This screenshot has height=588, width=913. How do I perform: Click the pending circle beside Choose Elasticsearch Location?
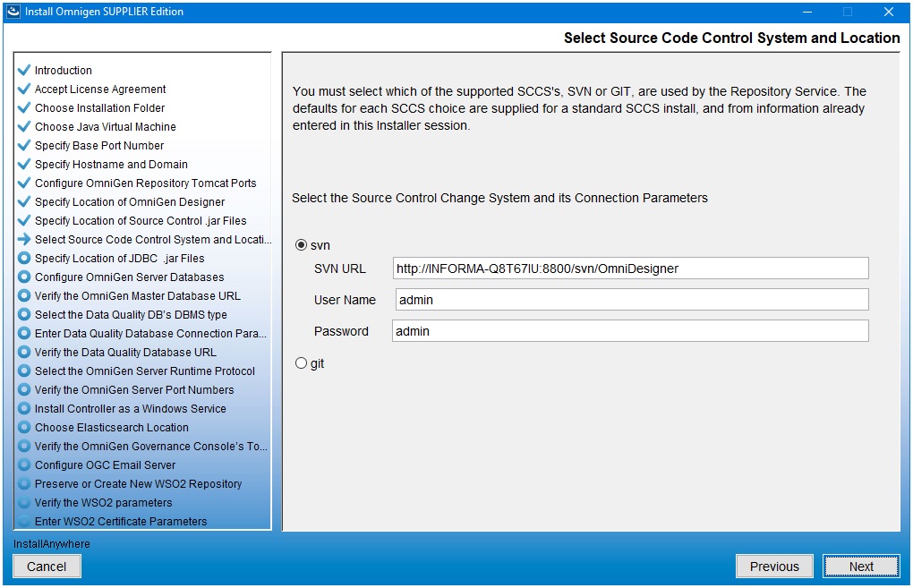[24, 427]
